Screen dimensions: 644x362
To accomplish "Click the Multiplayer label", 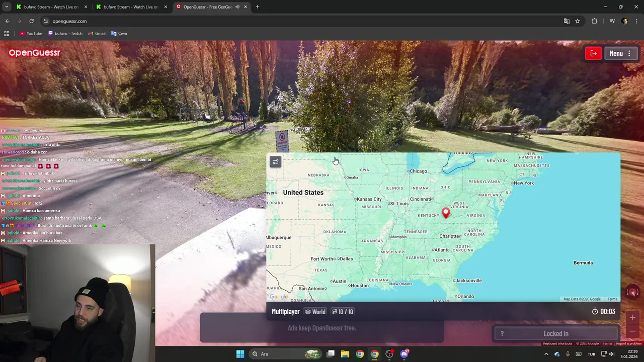I will pos(285,312).
